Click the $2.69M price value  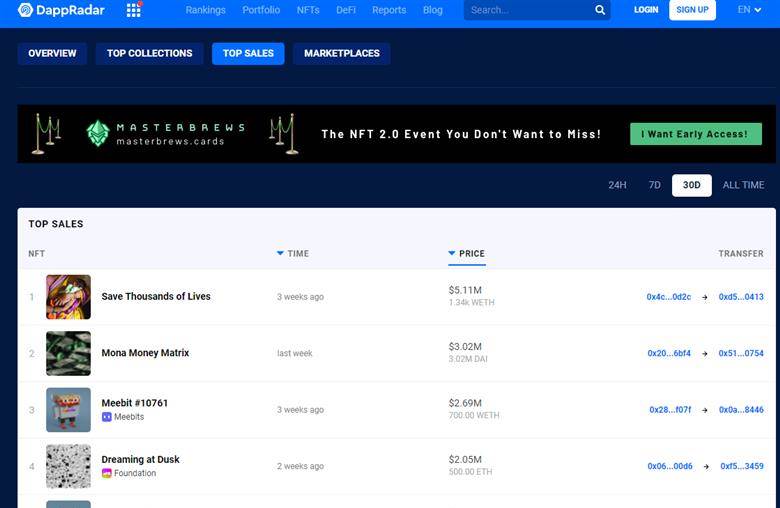click(465, 403)
